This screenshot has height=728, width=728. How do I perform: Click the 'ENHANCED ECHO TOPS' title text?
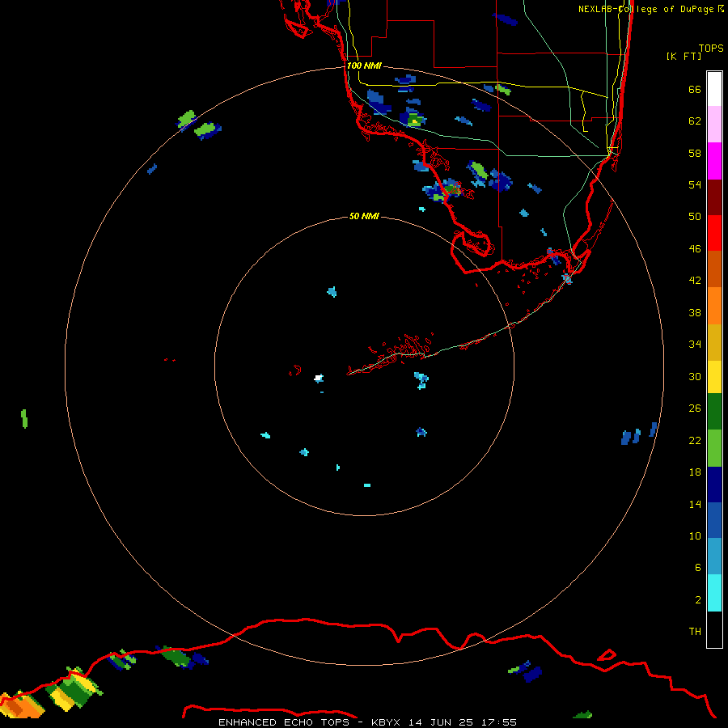click(x=284, y=722)
